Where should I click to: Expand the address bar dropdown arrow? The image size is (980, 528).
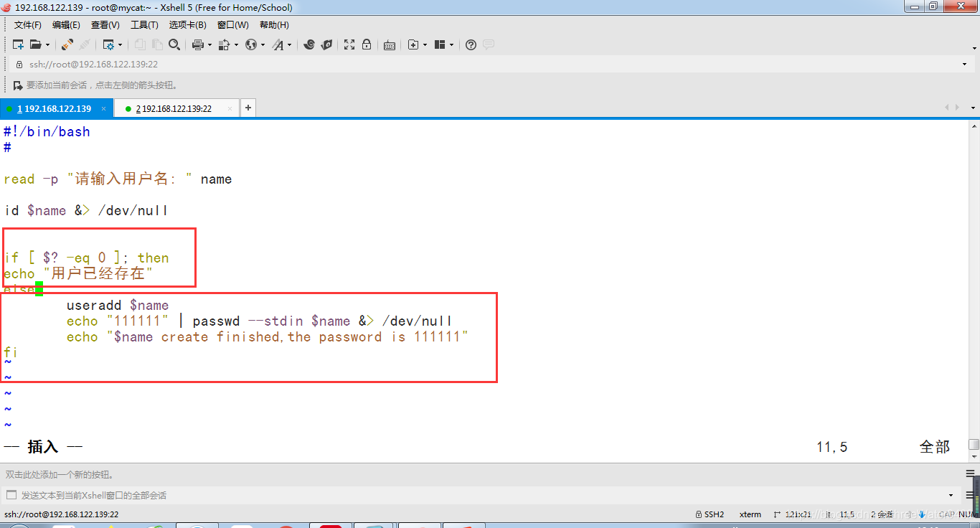(964, 64)
